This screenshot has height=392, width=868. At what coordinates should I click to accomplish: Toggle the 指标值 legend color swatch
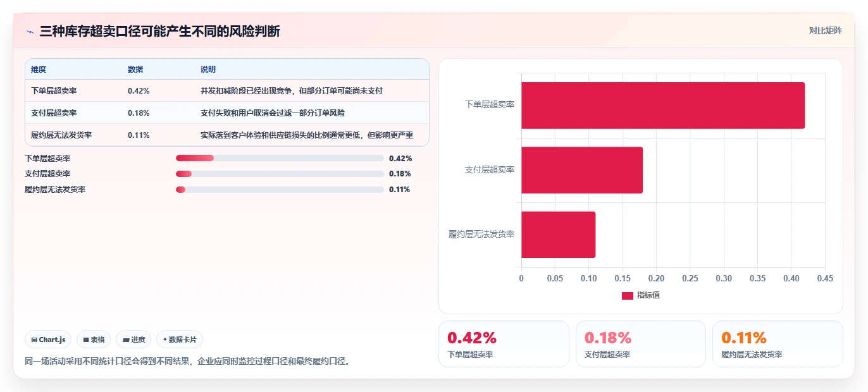tap(628, 296)
